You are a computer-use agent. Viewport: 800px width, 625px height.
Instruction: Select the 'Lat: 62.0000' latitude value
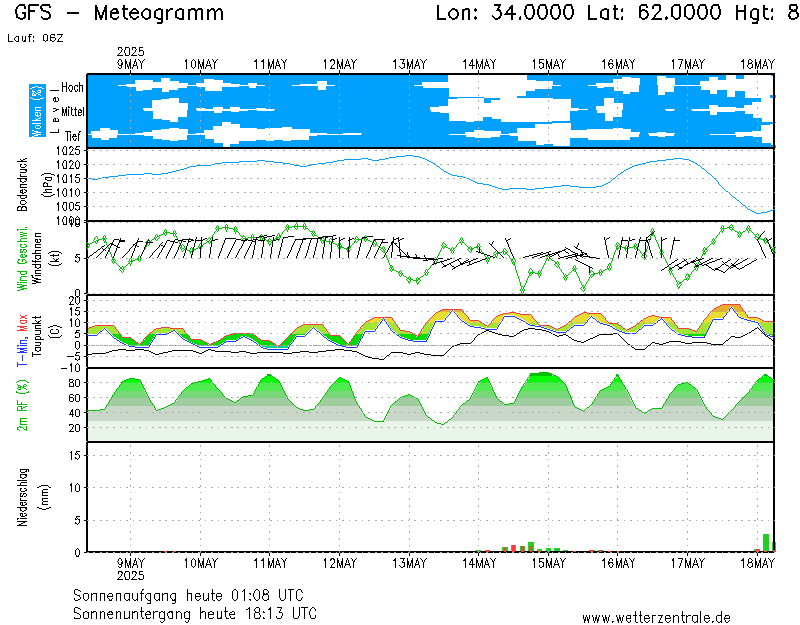655,12
